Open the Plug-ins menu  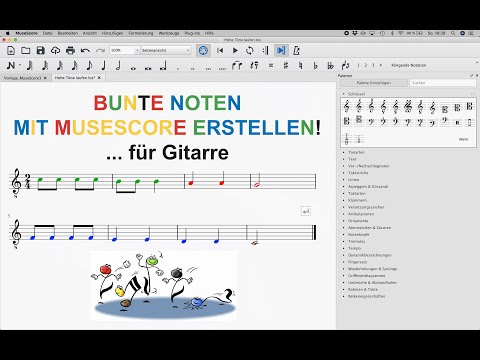(192, 33)
